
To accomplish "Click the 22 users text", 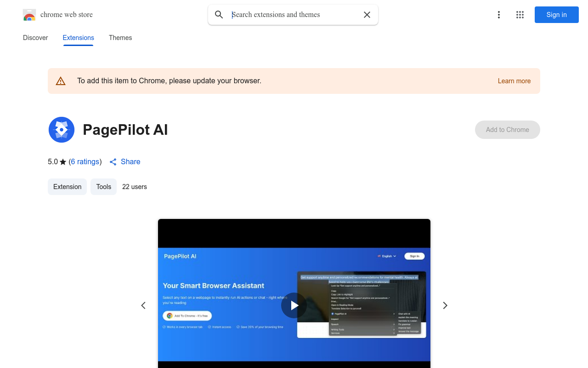I will [x=135, y=187].
